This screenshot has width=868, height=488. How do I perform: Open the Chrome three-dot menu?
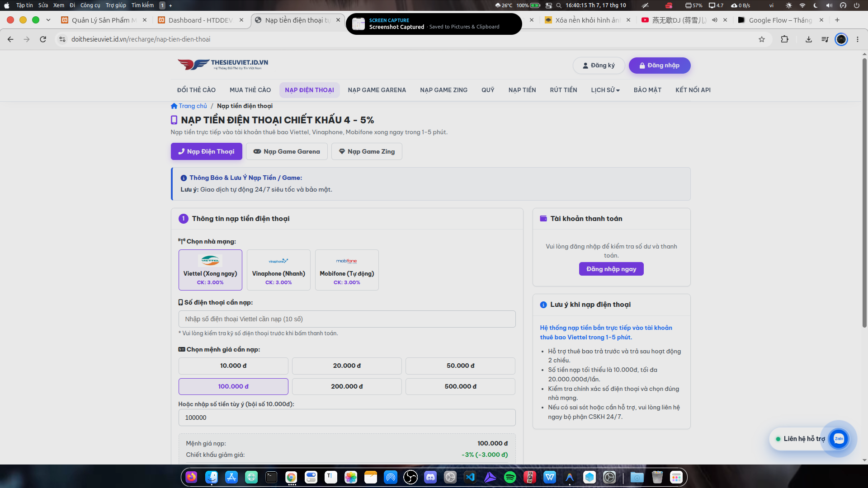[x=858, y=39]
